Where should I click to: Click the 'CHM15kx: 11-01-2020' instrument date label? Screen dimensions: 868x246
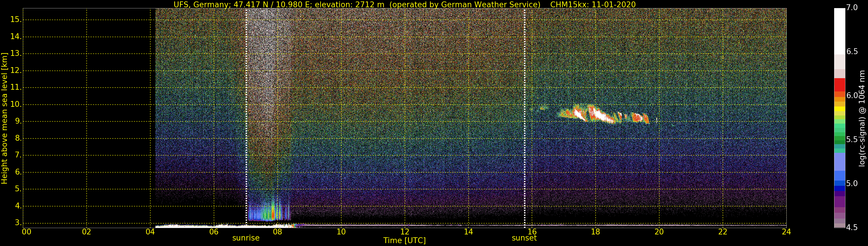tap(593, 4)
